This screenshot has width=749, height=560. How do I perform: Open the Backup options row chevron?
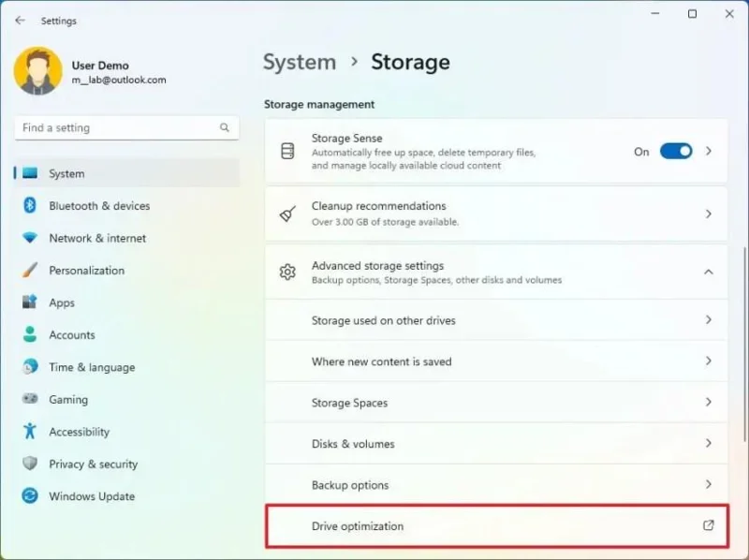tap(709, 484)
